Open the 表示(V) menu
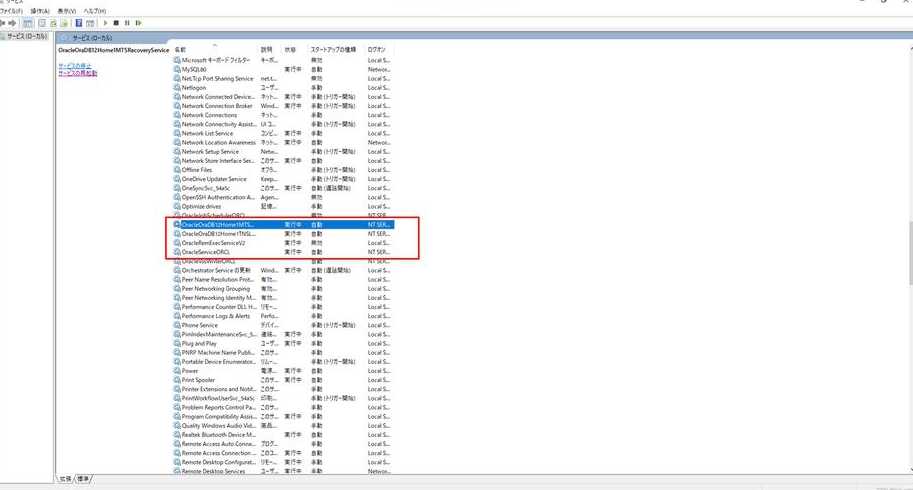 [x=66, y=11]
